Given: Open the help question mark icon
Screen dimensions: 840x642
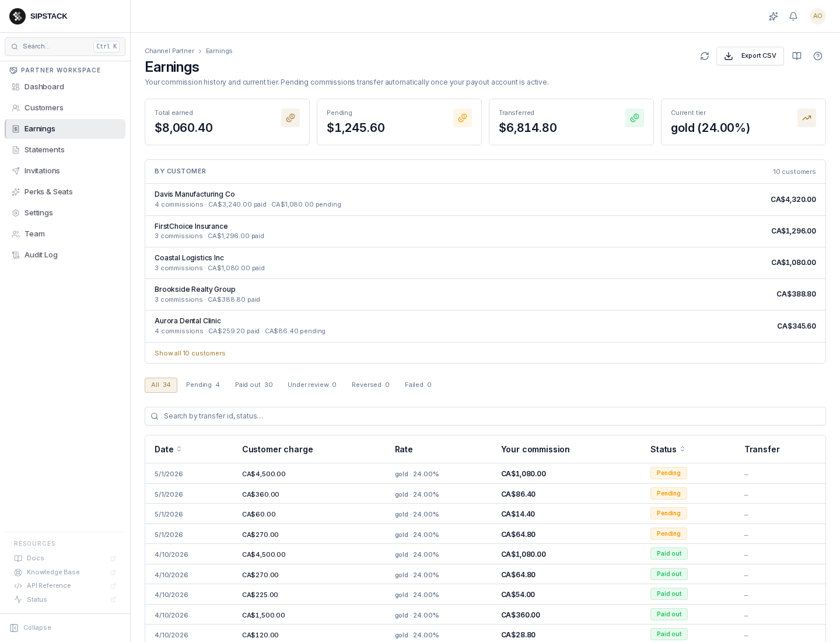Looking at the screenshot, I should coord(818,56).
